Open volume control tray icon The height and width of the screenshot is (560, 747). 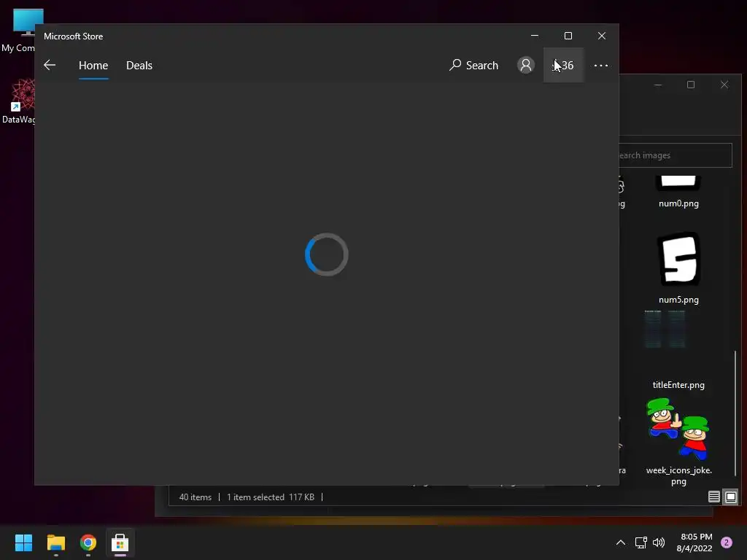tap(659, 542)
